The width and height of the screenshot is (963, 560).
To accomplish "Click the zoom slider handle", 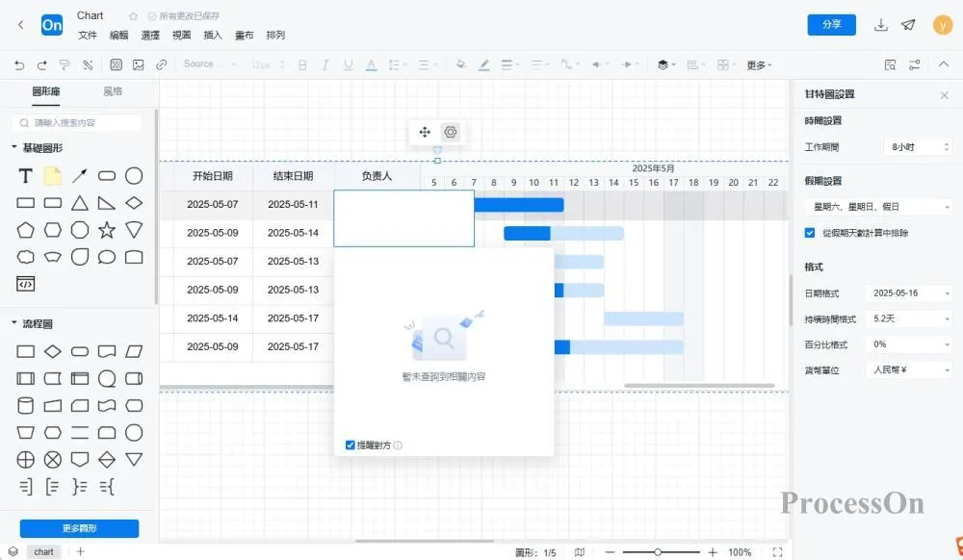I will 658,552.
